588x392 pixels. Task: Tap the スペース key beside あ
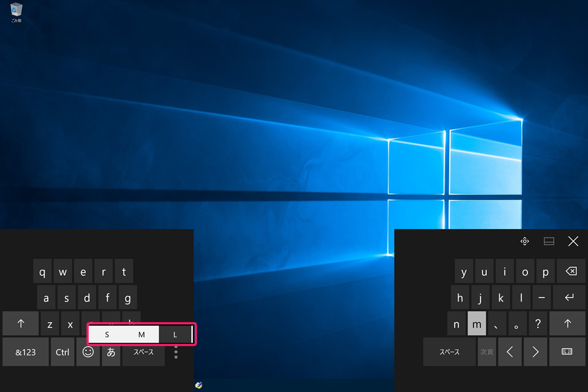143,352
